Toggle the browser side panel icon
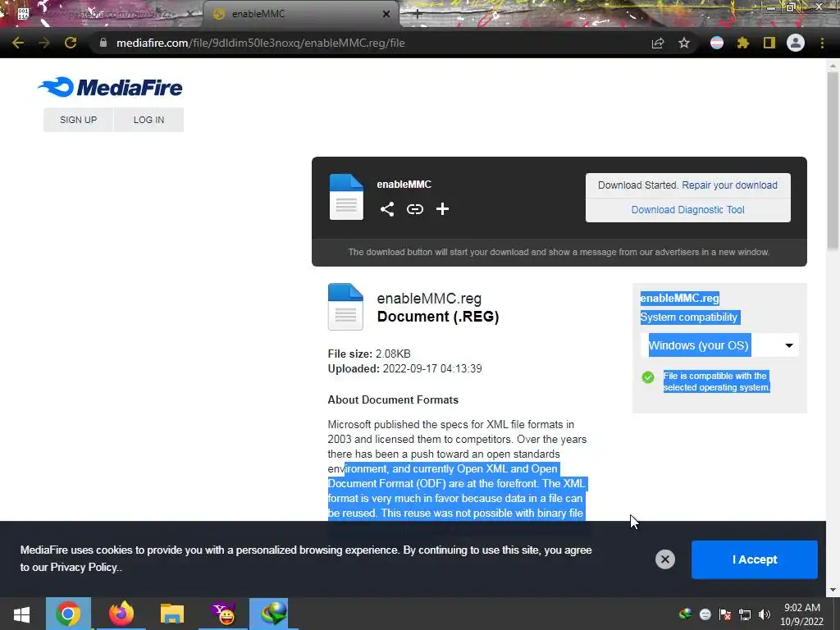This screenshot has height=630, width=840. (769, 43)
